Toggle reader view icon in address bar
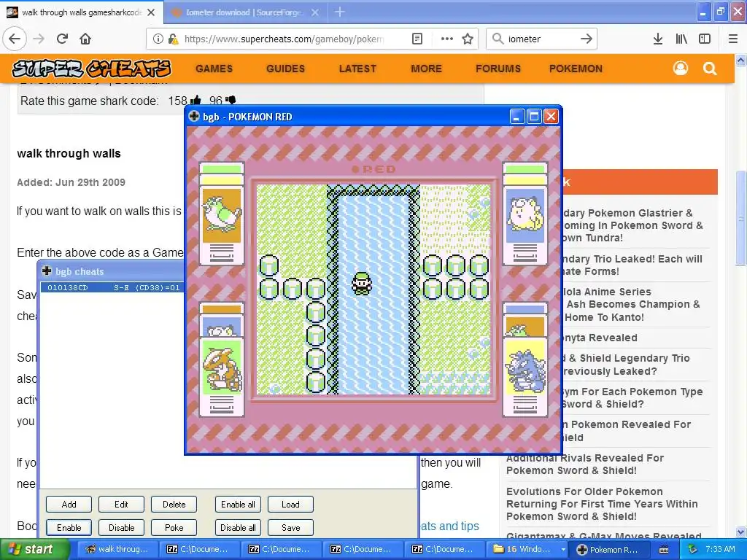 pos(417,39)
